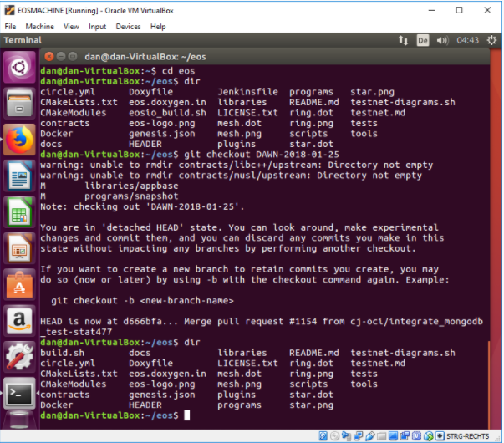Click 'programs/snapshot' modified path
The width and height of the screenshot is (504, 443).
(131, 196)
